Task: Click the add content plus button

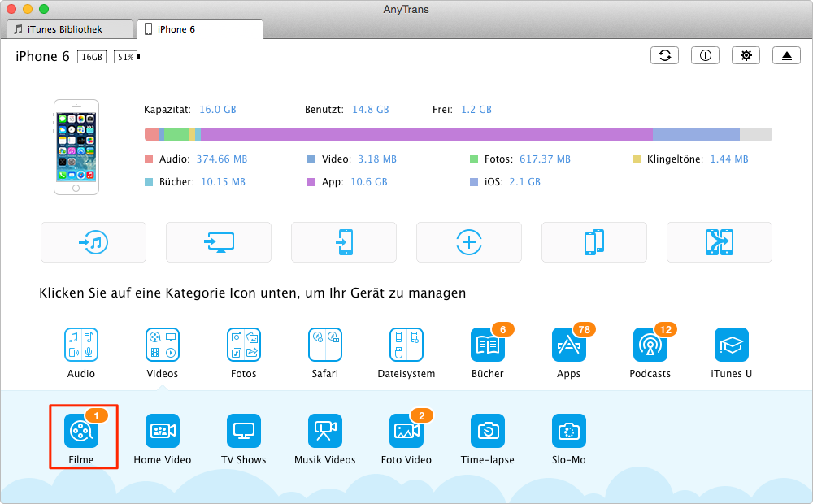Action: 469,242
